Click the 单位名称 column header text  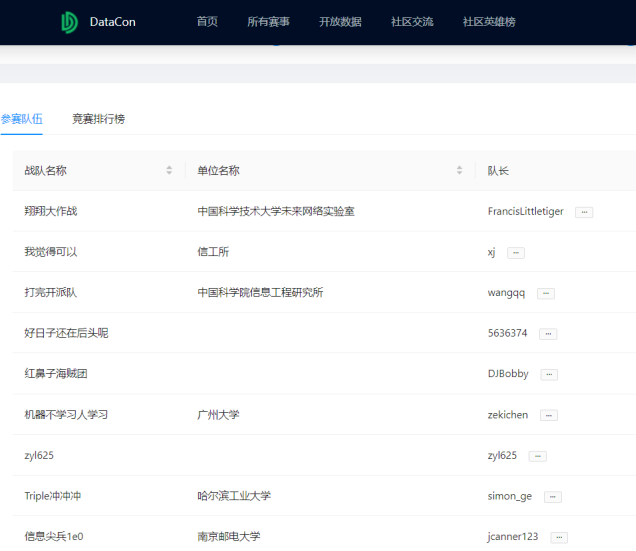(219, 171)
